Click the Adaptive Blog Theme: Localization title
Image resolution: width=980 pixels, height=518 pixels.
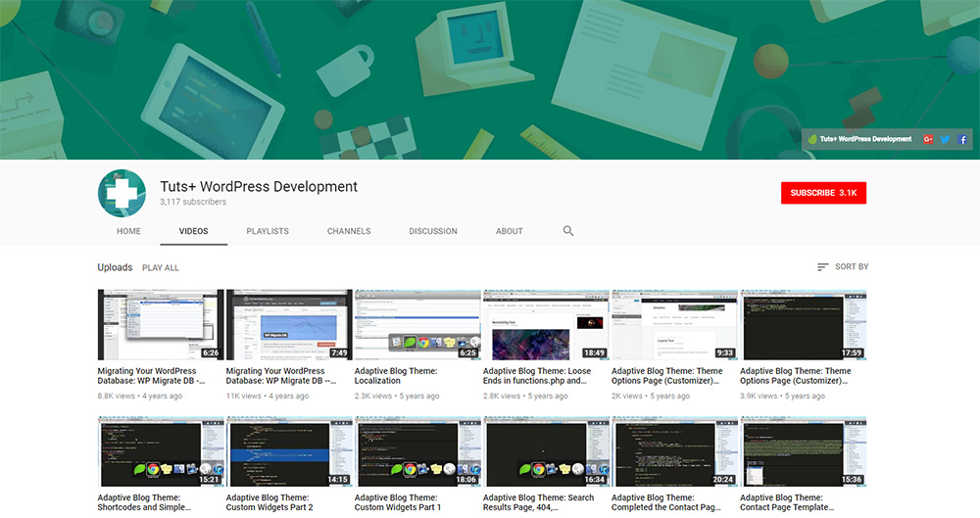[396, 376]
